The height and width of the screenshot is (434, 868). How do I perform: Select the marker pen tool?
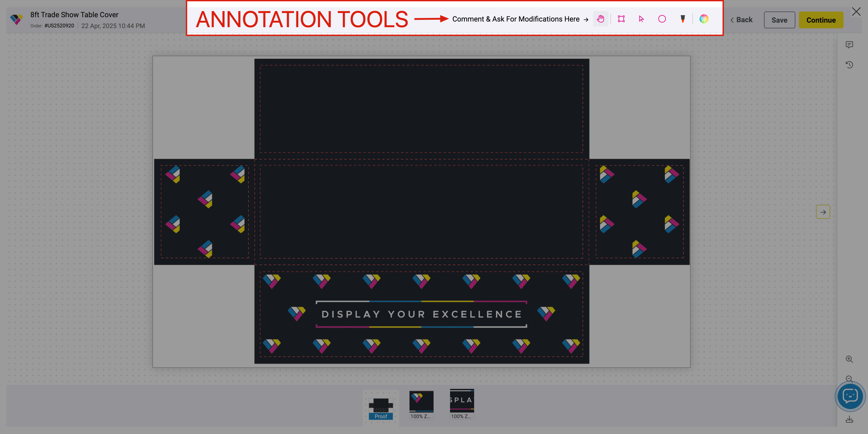683,19
